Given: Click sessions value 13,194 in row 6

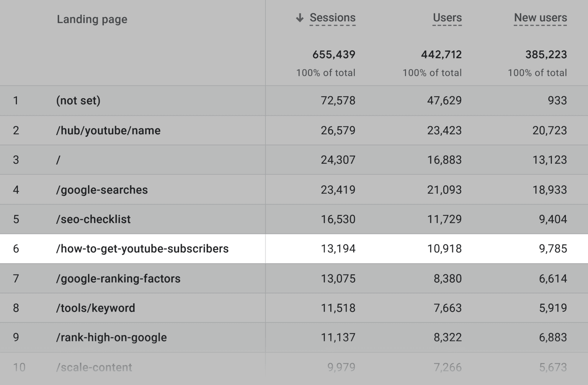Looking at the screenshot, I should (x=338, y=249).
